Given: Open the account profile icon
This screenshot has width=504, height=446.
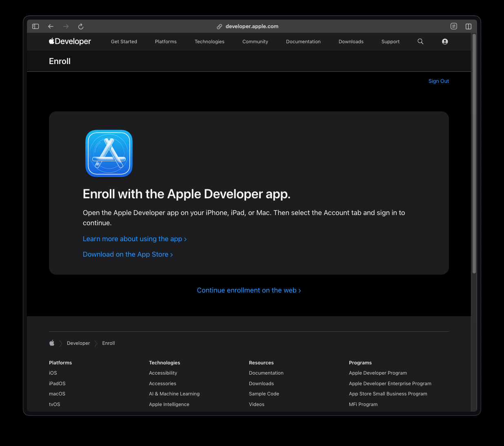Looking at the screenshot, I should click(x=445, y=42).
